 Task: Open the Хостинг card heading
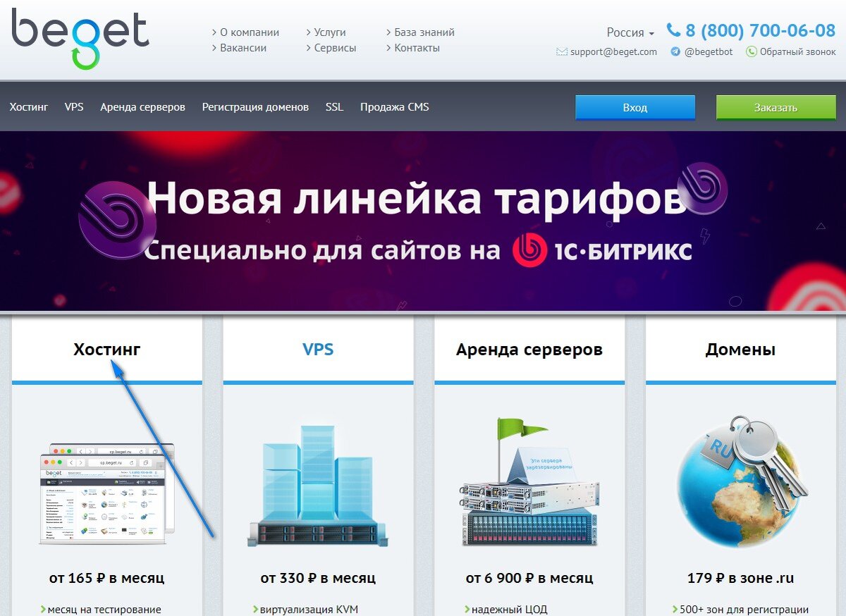(x=107, y=350)
